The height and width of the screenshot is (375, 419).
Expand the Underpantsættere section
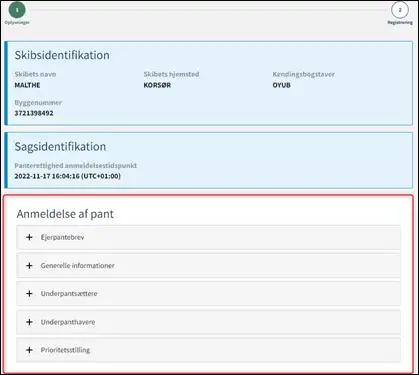coord(208,294)
